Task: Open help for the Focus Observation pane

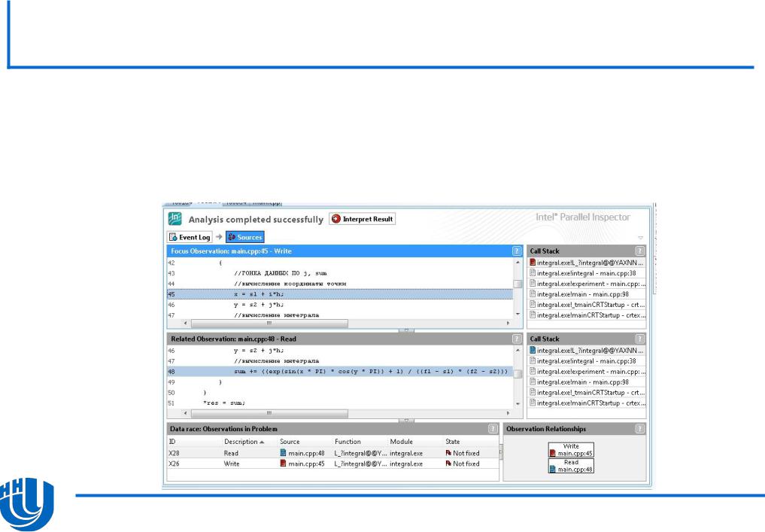Action: point(517,251)
